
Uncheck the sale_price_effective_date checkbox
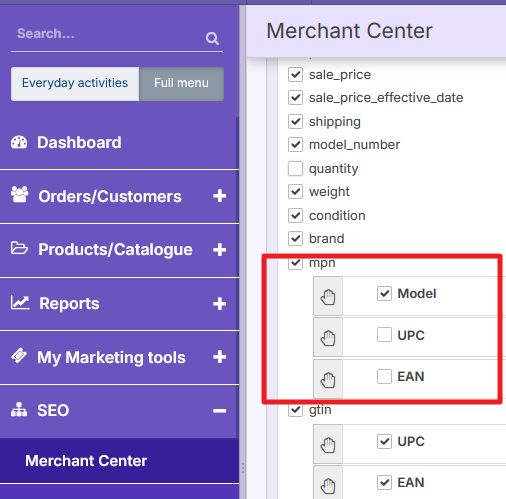tap(295, 98)
